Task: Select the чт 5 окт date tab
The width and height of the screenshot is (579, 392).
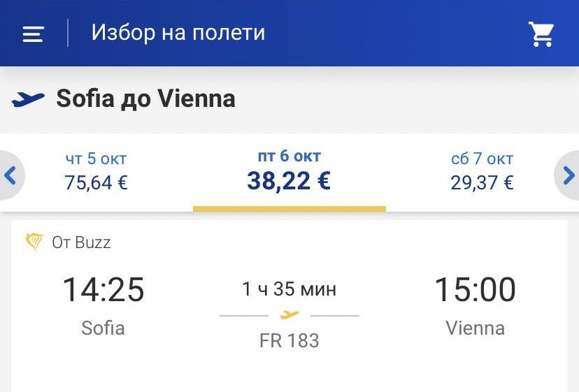Action: click(96, 171)
